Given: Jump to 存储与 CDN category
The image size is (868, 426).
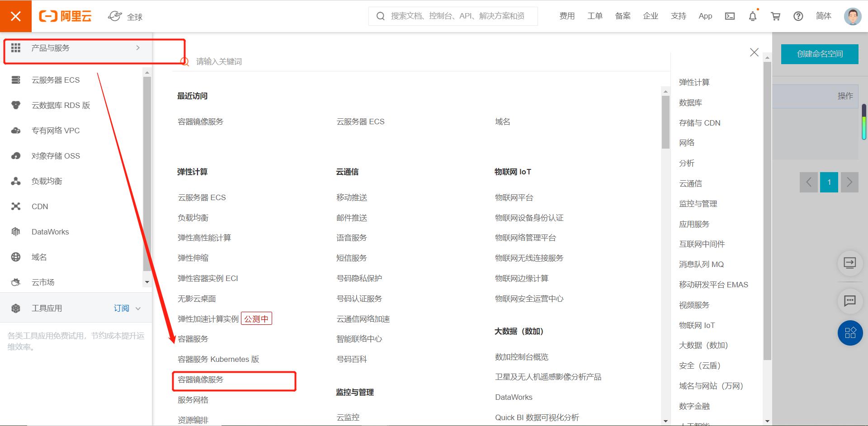Looking at the screenshot, I should point(699,123).
